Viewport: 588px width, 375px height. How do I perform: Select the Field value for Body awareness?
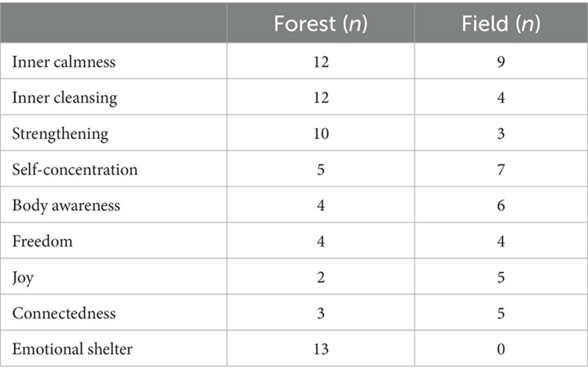[501, 206]
